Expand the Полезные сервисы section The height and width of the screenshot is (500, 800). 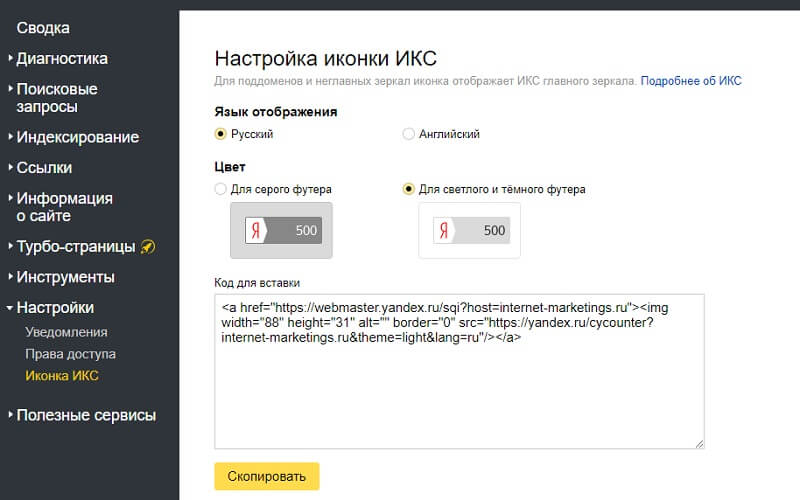click(x=86, y=415)
